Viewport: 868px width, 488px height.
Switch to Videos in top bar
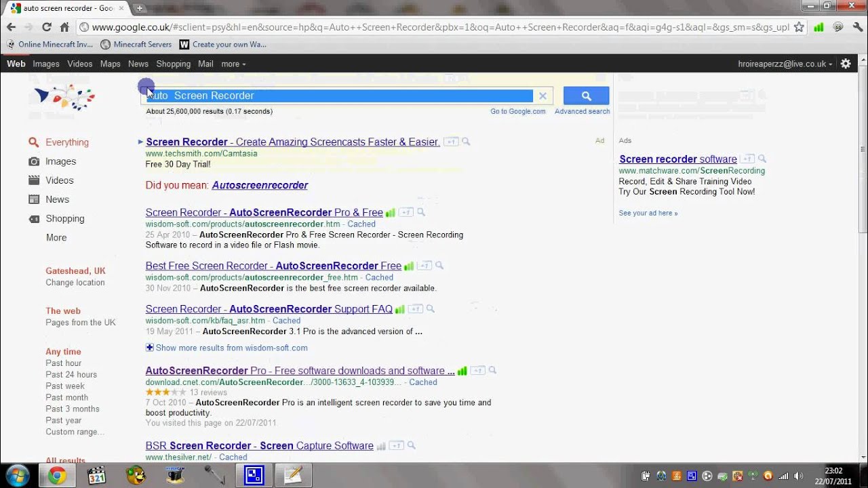coord(80,64)
